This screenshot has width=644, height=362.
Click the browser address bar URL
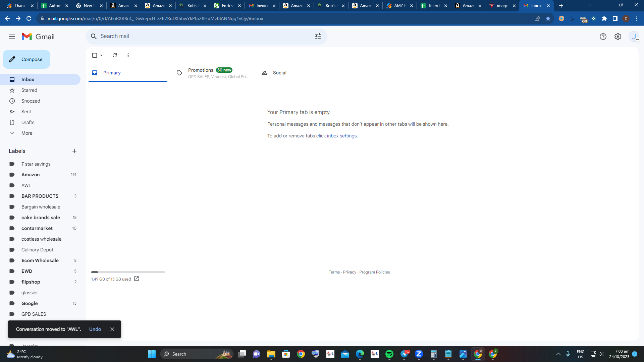[155, 18]
